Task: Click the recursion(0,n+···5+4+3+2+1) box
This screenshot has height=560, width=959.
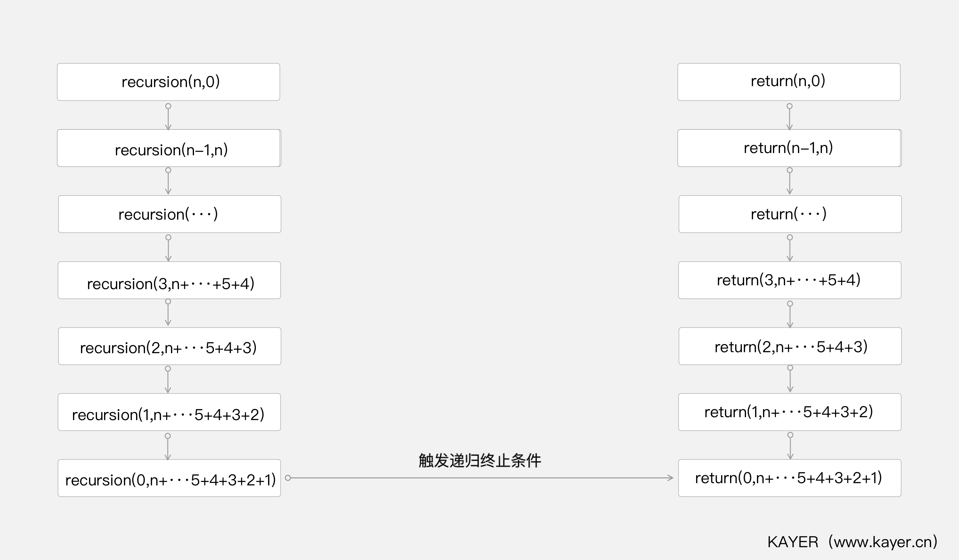Action: coord(169,478)
